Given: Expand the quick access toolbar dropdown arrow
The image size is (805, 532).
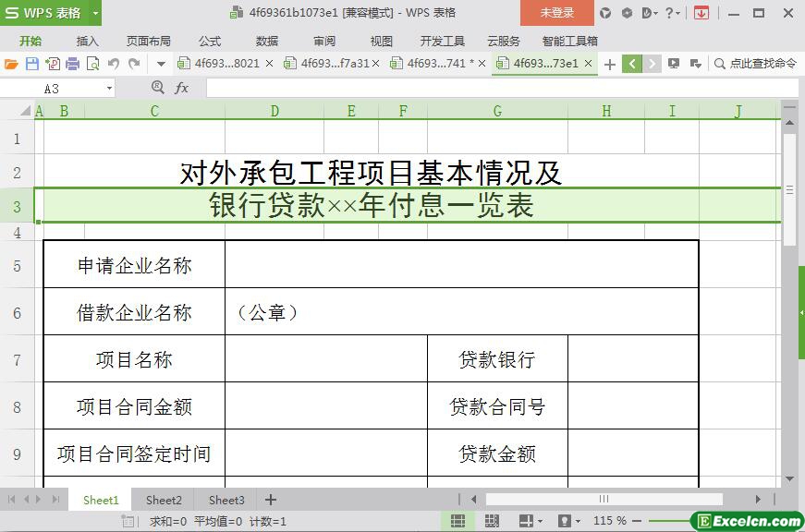Looking at the screenshot, I should (x=161, y=64).
